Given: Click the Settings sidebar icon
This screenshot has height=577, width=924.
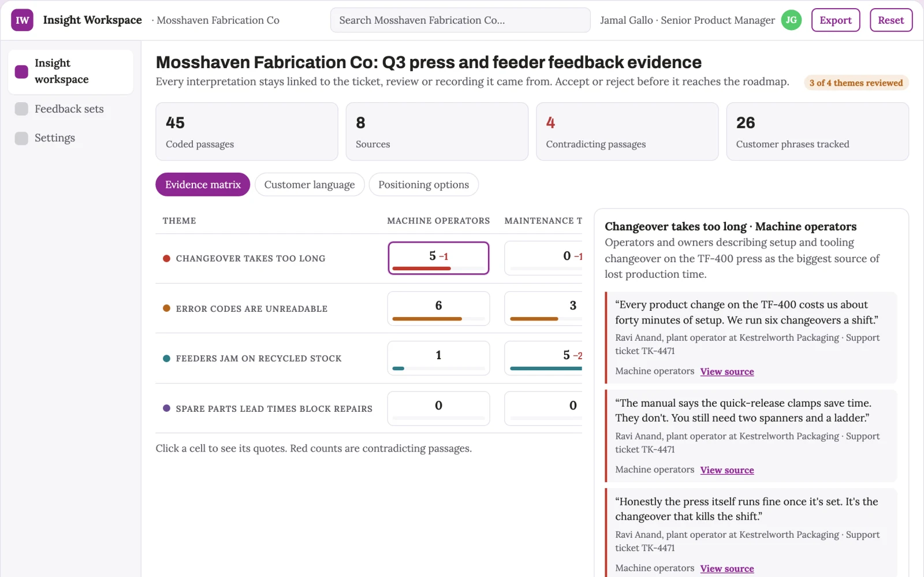Looking at the screenshot, I should pyautogui.click(x=21, y=138).
